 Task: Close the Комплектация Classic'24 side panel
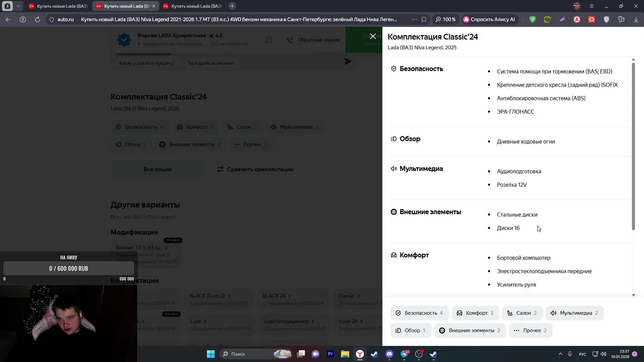pos(373,36)
